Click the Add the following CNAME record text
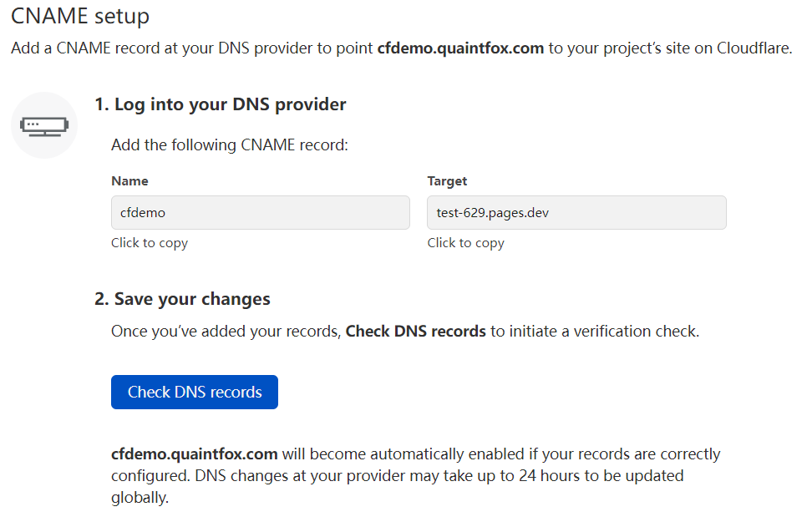This screenshot has width=812, height=522. [229, 145]
